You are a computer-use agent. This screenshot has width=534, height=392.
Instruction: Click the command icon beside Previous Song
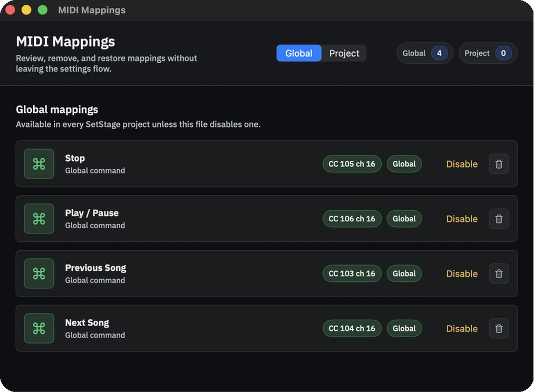point(39,273)
